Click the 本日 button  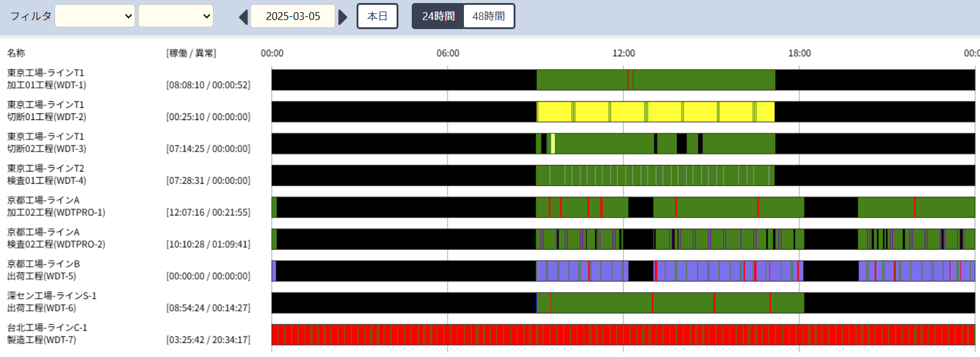tap(377, 16)
